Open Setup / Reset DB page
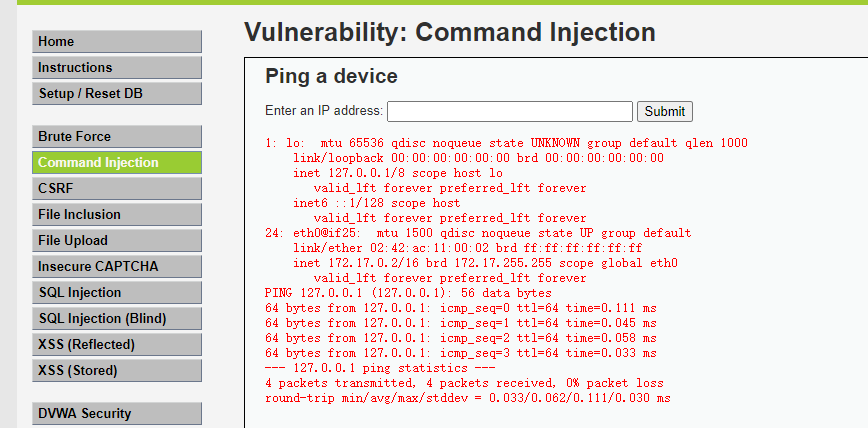 (x=116, y=93)
